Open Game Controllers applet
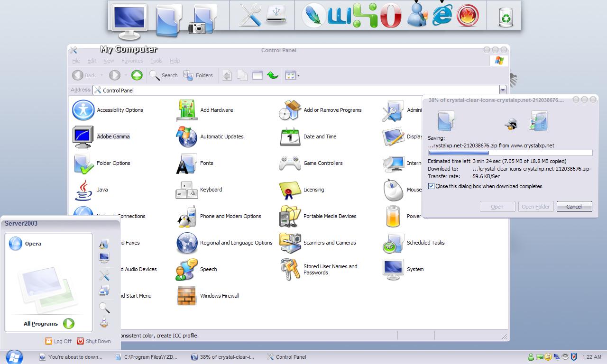607x364 pixels. (x=290, y=163)
